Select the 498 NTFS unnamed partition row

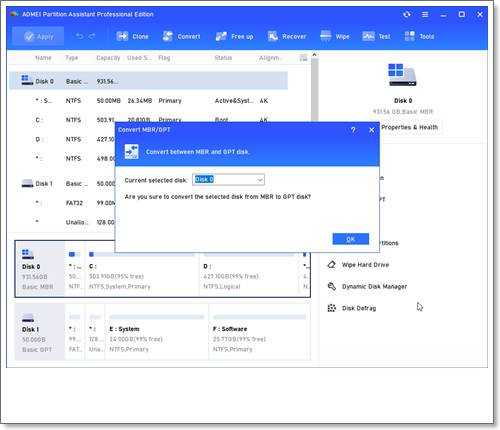(x=62, y=158)
